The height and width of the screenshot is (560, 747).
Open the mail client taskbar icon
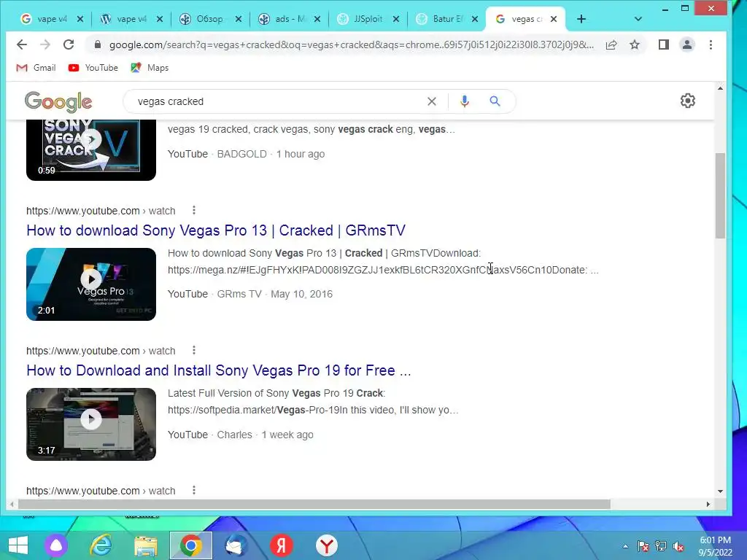[236, 545]
